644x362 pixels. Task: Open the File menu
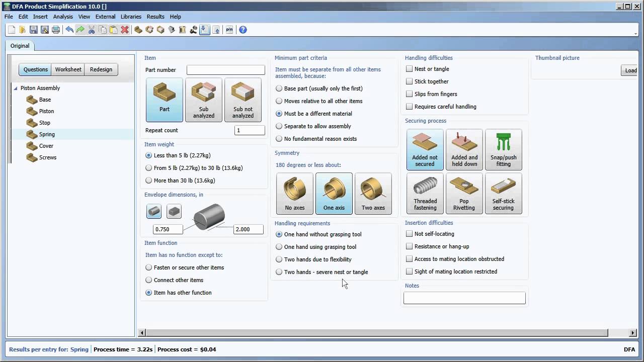(x=9, y=17)
